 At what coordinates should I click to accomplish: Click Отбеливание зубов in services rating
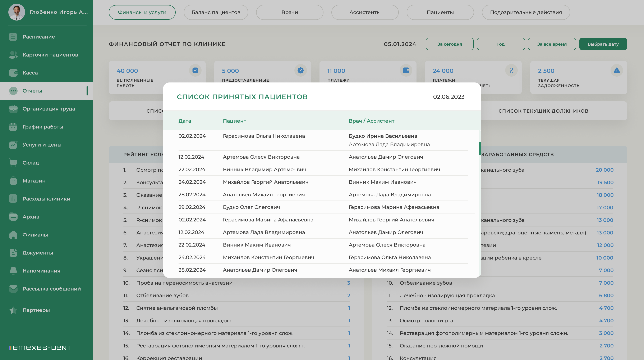[162, 296]
